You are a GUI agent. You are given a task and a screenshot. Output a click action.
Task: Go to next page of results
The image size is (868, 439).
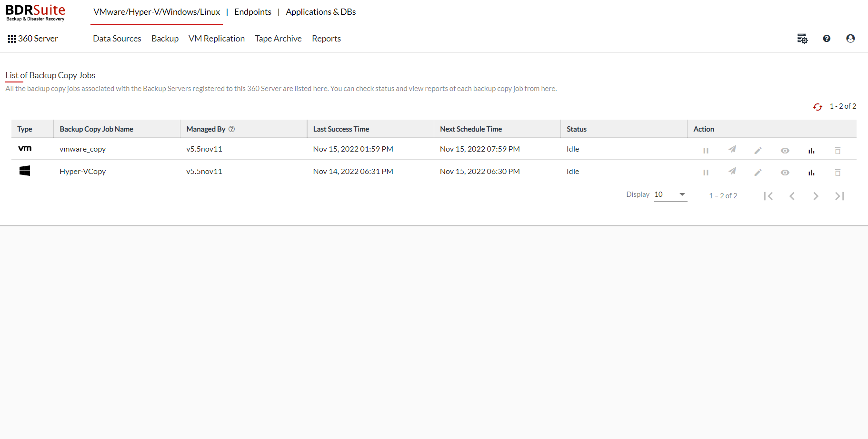coord(816,196)
